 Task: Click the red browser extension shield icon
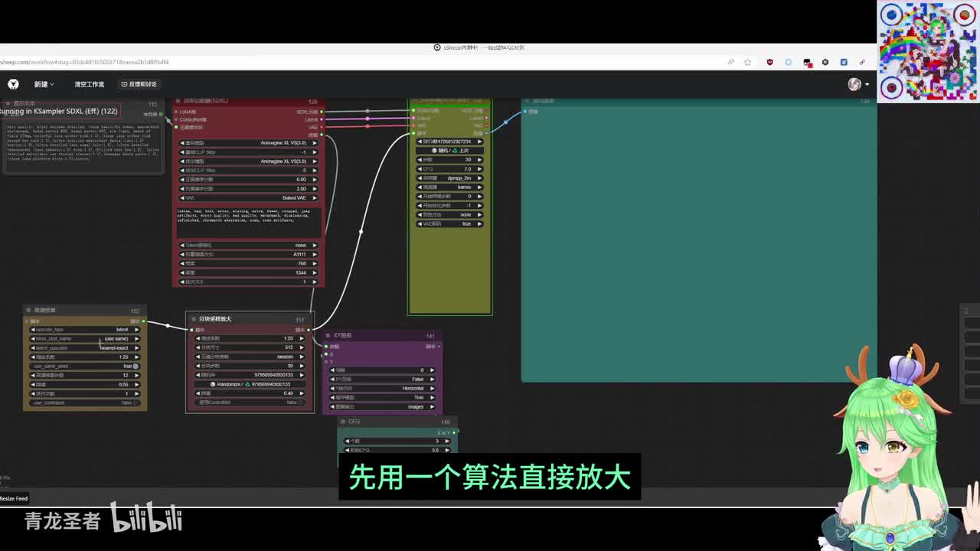coord(769,62)
